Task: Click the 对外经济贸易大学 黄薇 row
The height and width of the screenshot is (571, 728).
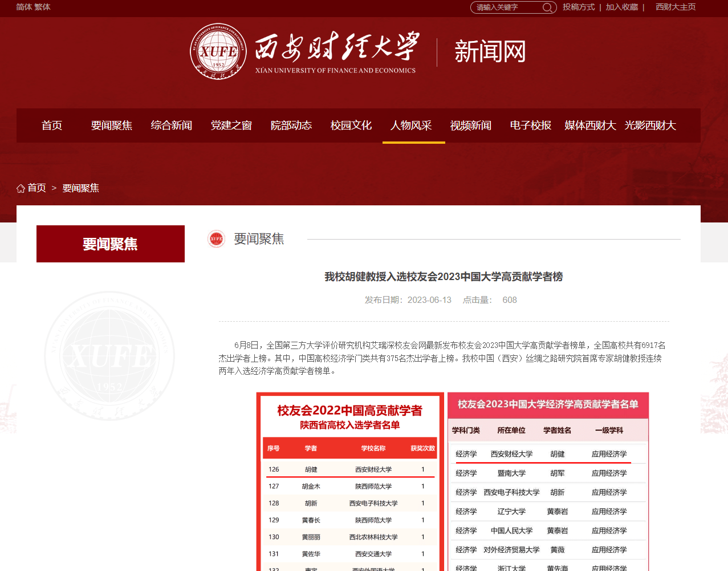Action: (548, 550)
